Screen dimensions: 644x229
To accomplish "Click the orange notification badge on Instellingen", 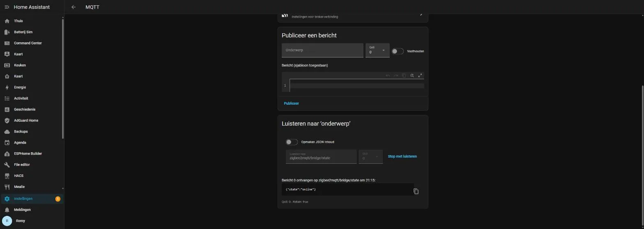I will (58, 199).
